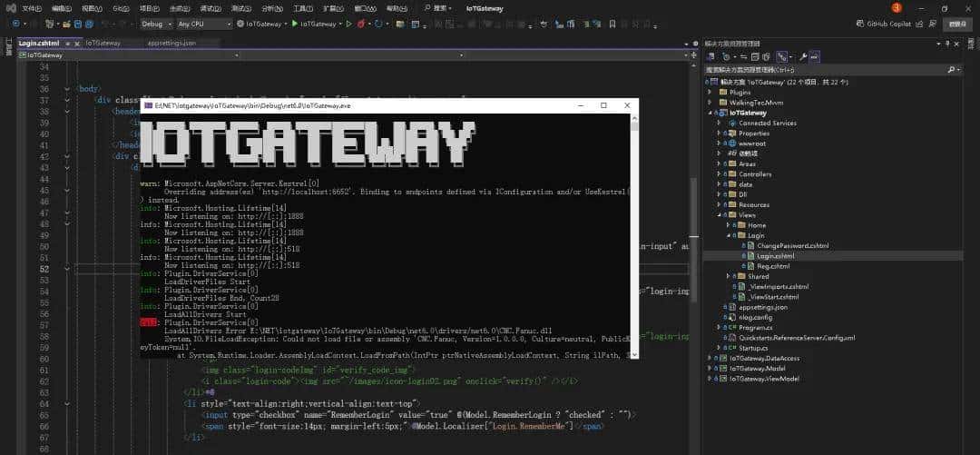Viewport: 980px width, 455px height.
Task: Open Program.cs in Solution Explorer
Action: [755, 327]
